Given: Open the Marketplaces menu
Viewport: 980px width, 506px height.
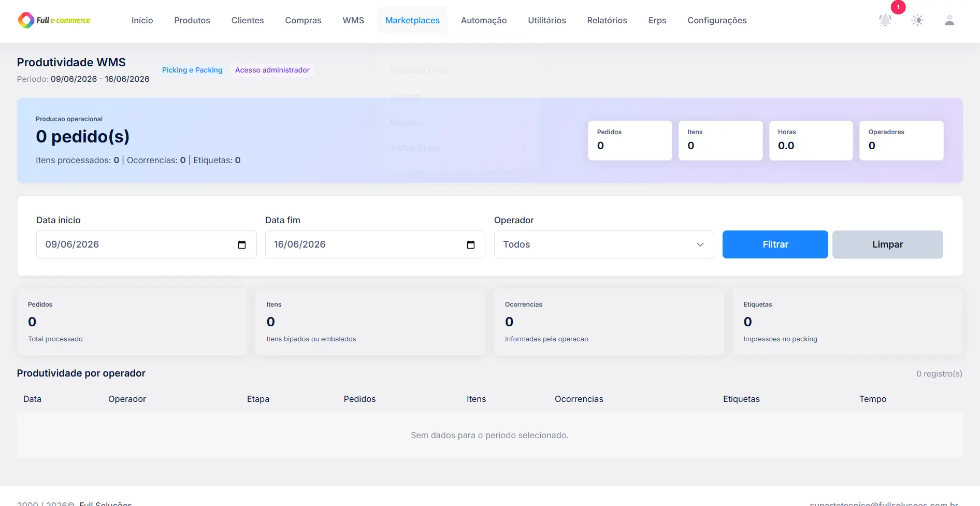Looking at the screenshot, I should (x=412, y=20).
